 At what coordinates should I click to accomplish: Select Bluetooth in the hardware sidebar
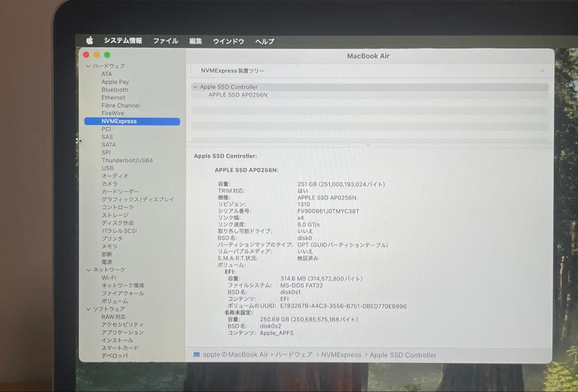[x=115, y=89]
